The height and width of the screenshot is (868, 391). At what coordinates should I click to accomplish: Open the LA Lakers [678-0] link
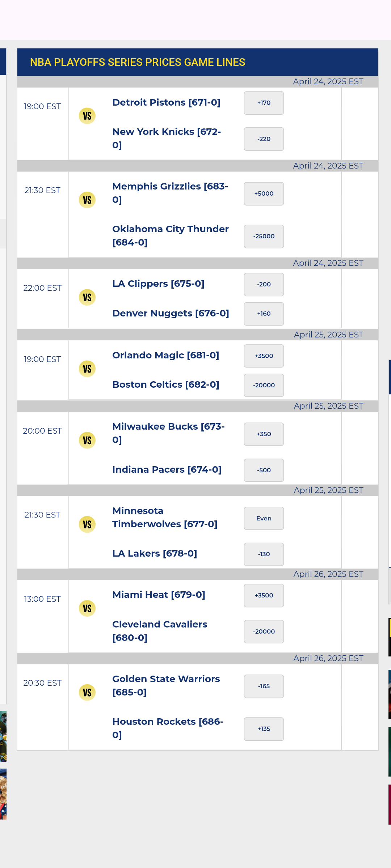(155, 553)
